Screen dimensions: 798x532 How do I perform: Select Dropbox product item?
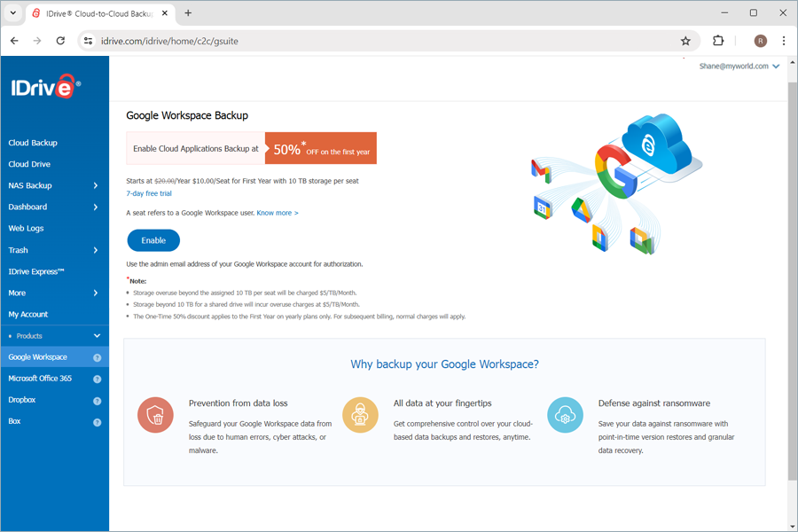(22, 400)
